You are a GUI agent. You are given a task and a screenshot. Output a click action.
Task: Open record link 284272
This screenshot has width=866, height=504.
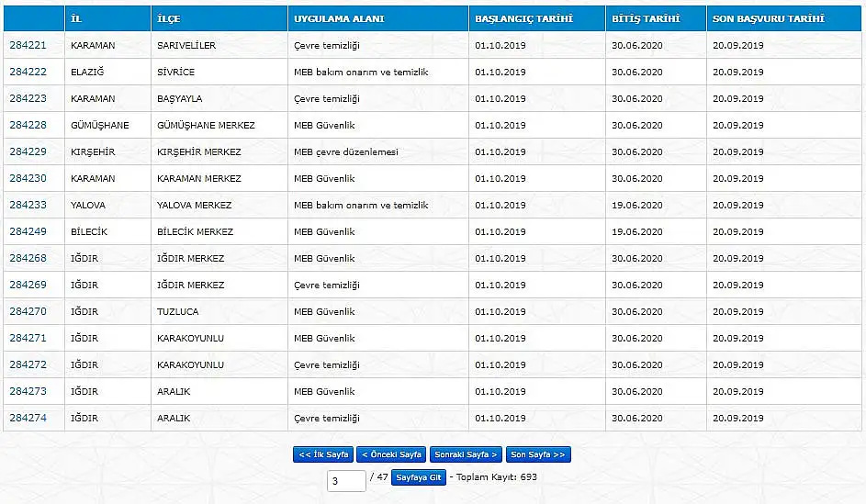tap(28, 364)
